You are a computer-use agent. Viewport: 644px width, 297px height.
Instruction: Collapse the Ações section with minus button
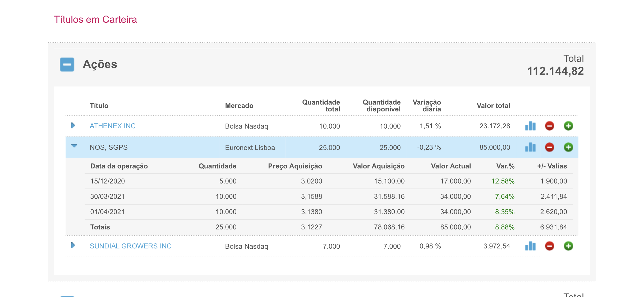[x=67, y=65]
